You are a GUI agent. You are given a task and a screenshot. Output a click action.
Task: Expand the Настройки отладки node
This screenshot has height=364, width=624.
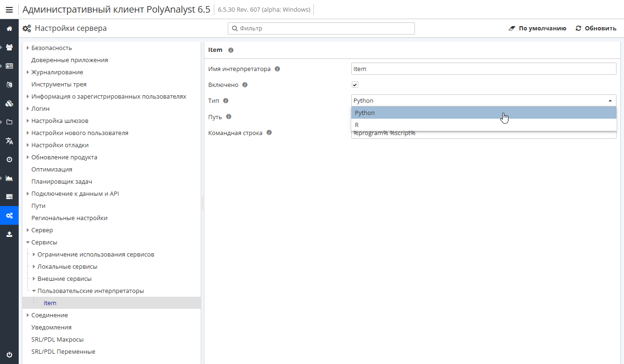click(28, 145)
